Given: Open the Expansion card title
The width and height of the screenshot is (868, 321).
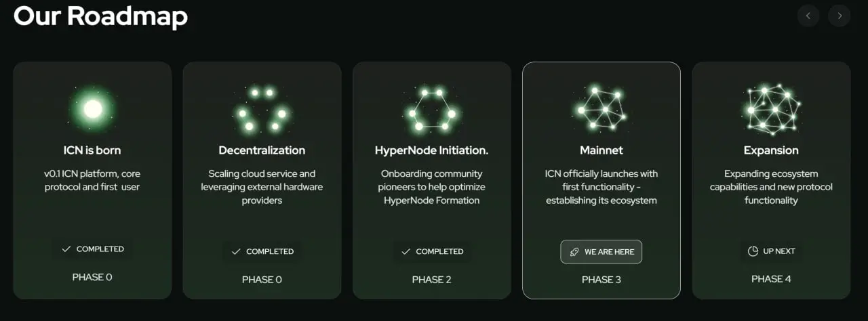Looking at the screenshot, I should pyautogui.click(x=771, y=150).
